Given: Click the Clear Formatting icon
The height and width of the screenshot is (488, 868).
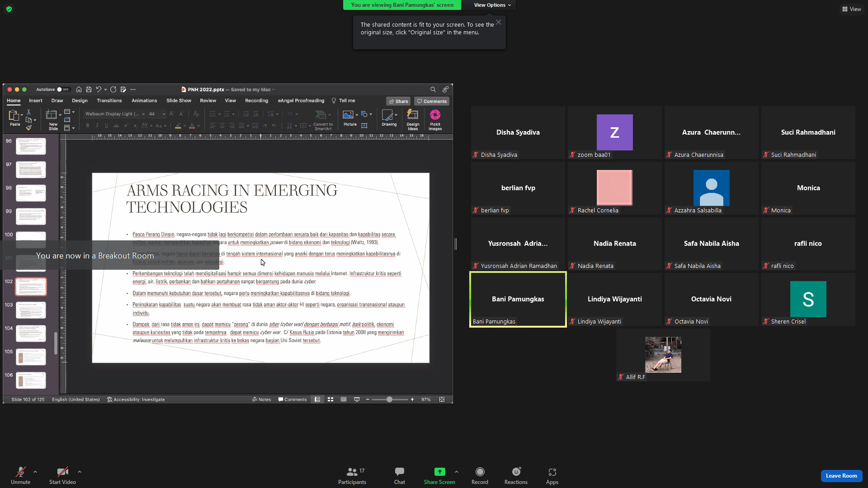Looking at the screenshot, I should tap(196, 114).
